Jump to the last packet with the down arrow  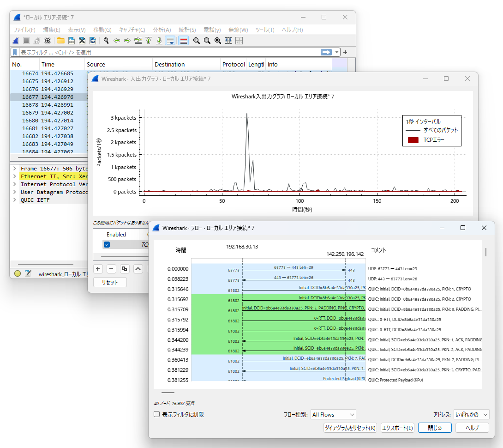pyautogui.click(x=159, y=41)
